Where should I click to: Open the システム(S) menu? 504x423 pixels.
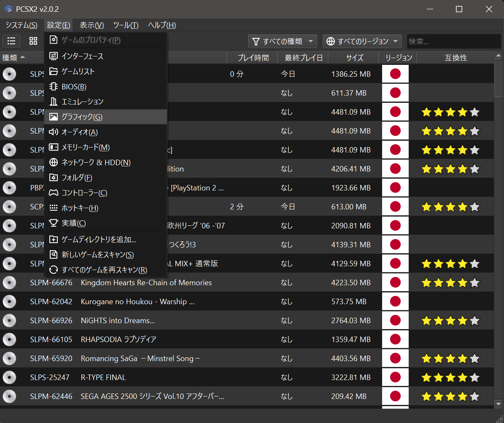tap(22, 25)
